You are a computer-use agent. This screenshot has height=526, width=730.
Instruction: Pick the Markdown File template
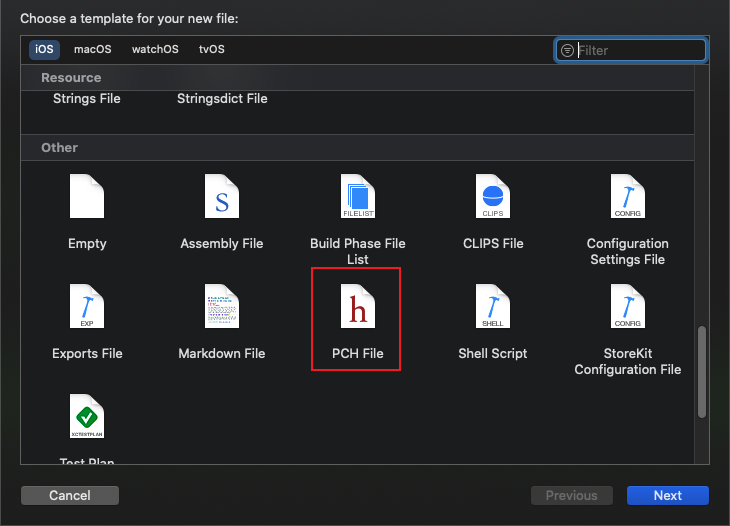(x=221, y=308)
